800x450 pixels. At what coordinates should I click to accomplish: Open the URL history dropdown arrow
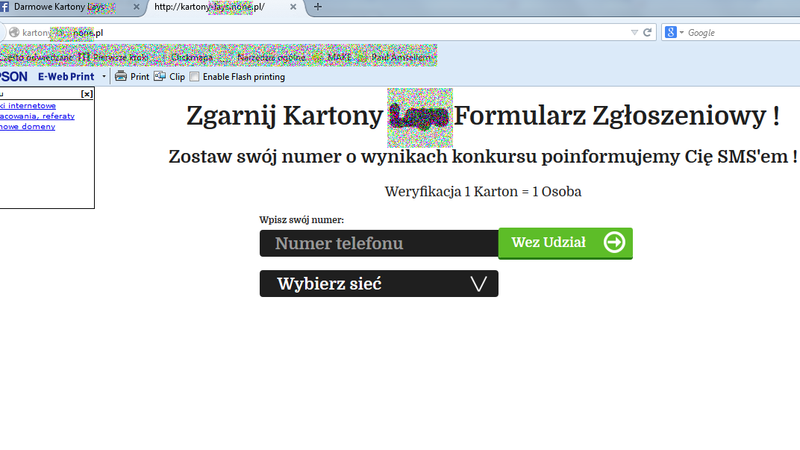pyautogui.click(x=634, y=33)
